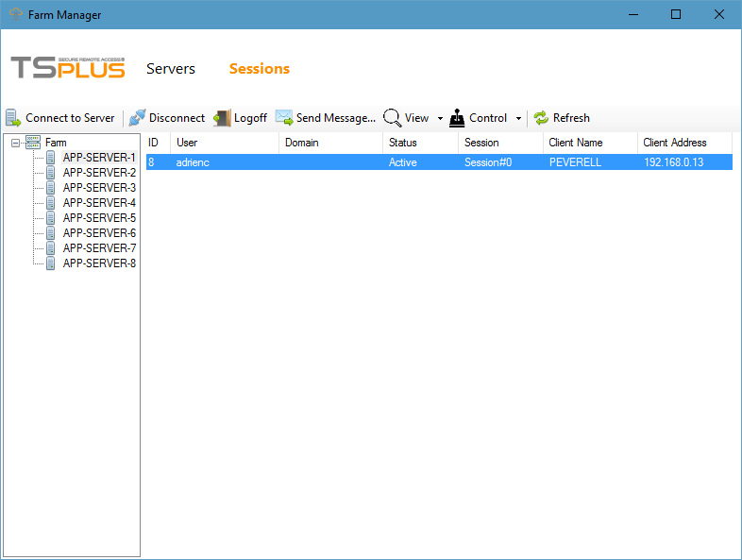The image size is (742, 560).
Task: Open the Control dropdown arrow
Action: click(x=518, y=119)
